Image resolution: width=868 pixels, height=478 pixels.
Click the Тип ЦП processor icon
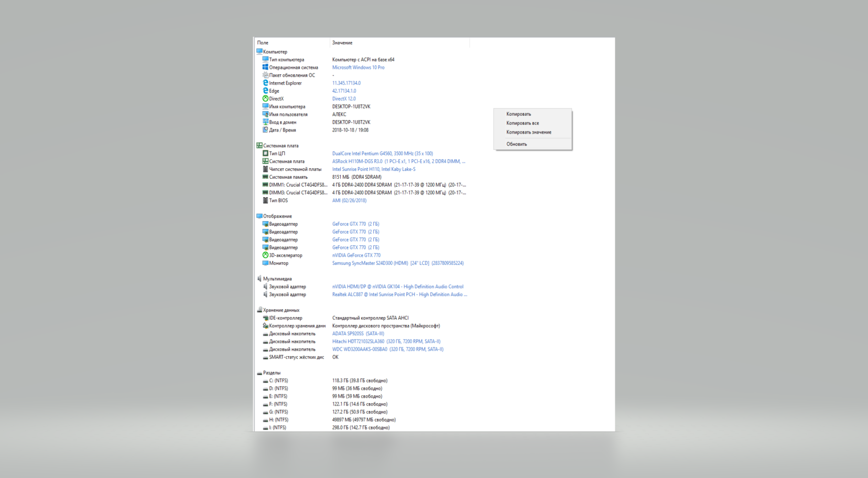pos(265,153)
